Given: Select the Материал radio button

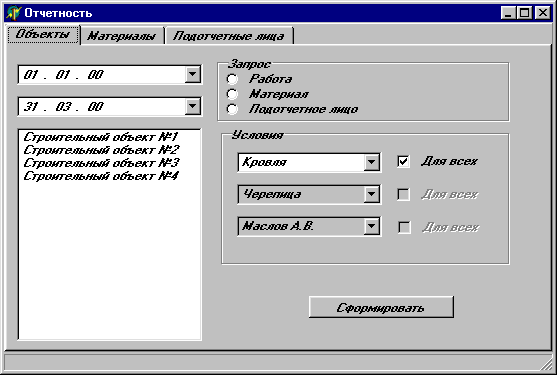Looking at the screenshot, I should point(232,94).
